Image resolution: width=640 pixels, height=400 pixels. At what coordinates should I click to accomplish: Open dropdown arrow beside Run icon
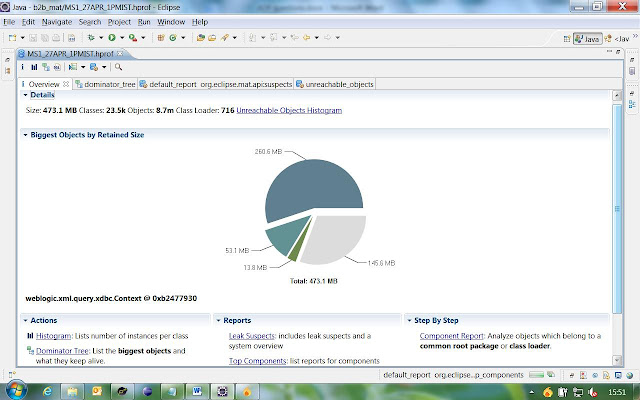122,38
